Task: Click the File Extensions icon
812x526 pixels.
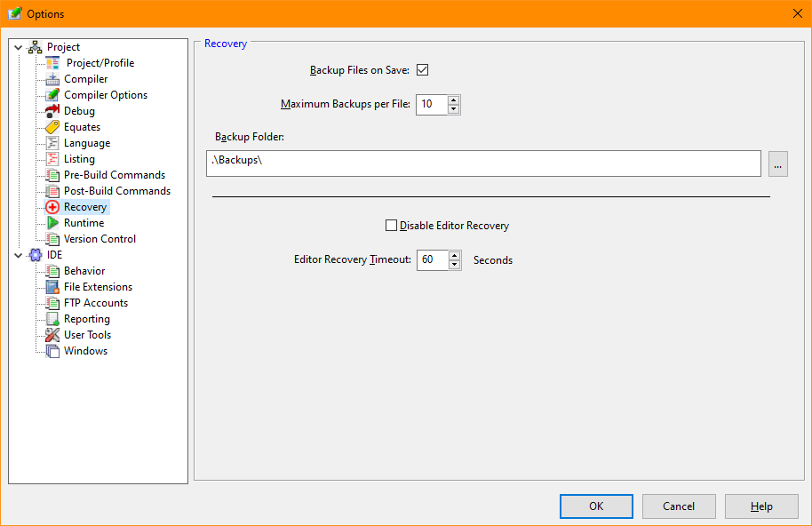Action: (x=52, y=287)
